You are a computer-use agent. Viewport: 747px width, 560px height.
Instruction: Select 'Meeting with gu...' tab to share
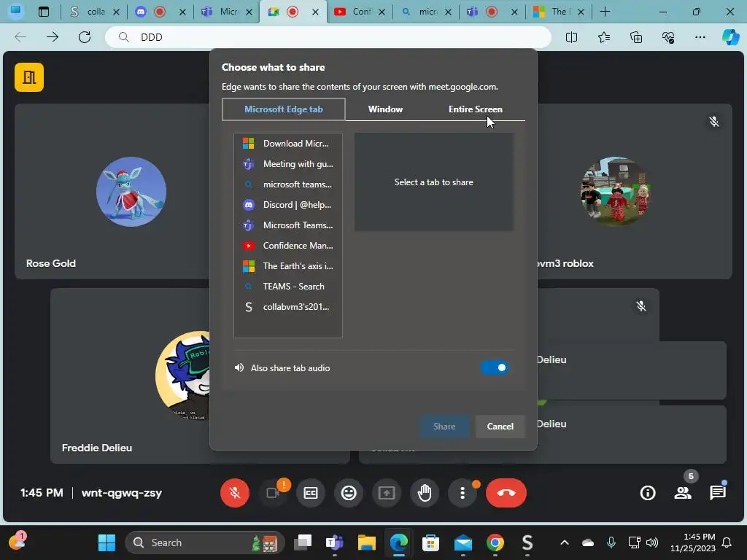point(288,164)
